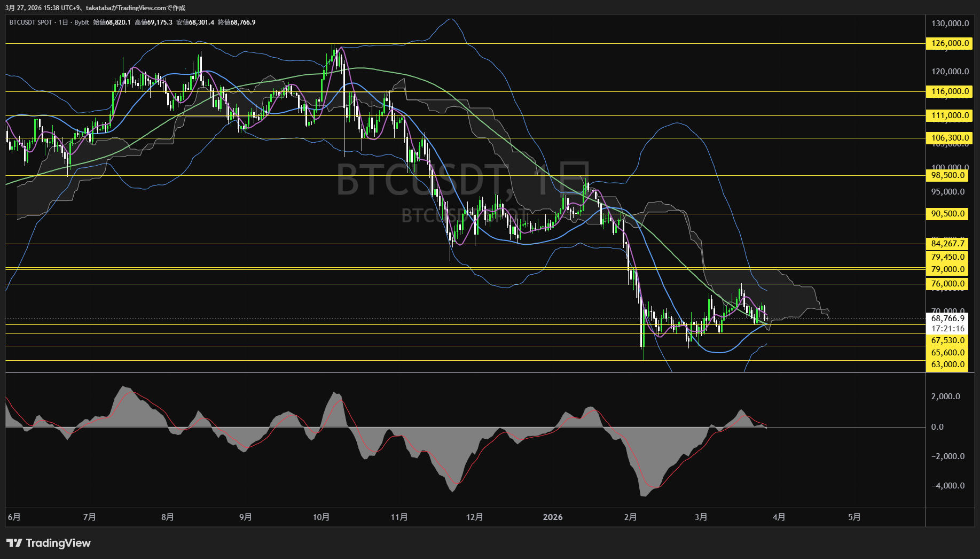Screen dimensions: 980x559
Task: Click the 3月 label on time axis
Action: point(701,517)
